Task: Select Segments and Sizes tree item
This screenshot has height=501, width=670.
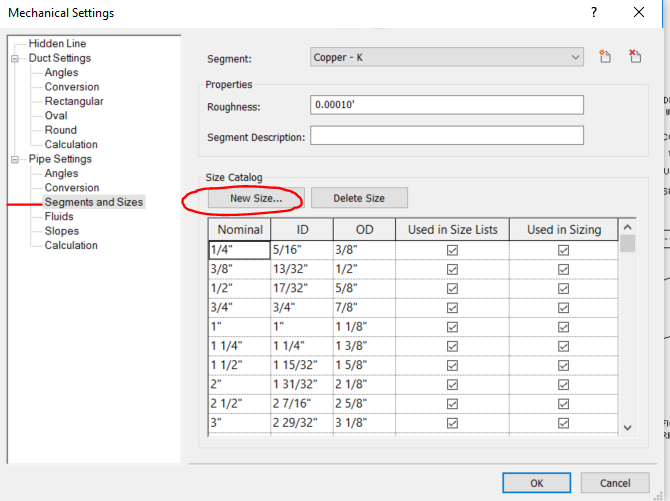Action: point(94,202)
